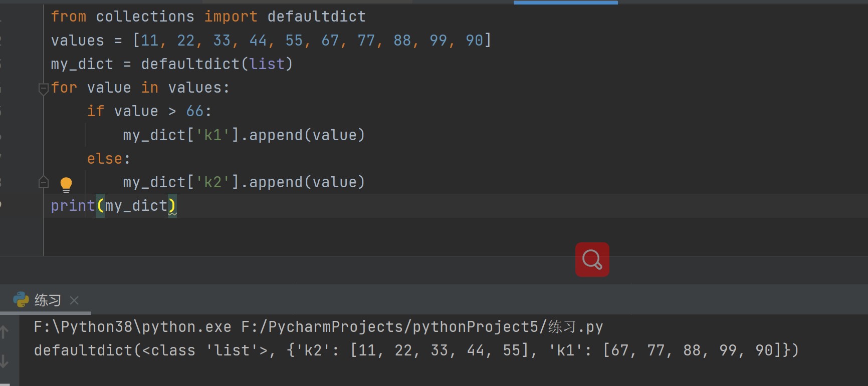Click the number 90 in the values list
The width and height of the screenshot is (868, 386).
click(474, 41)
